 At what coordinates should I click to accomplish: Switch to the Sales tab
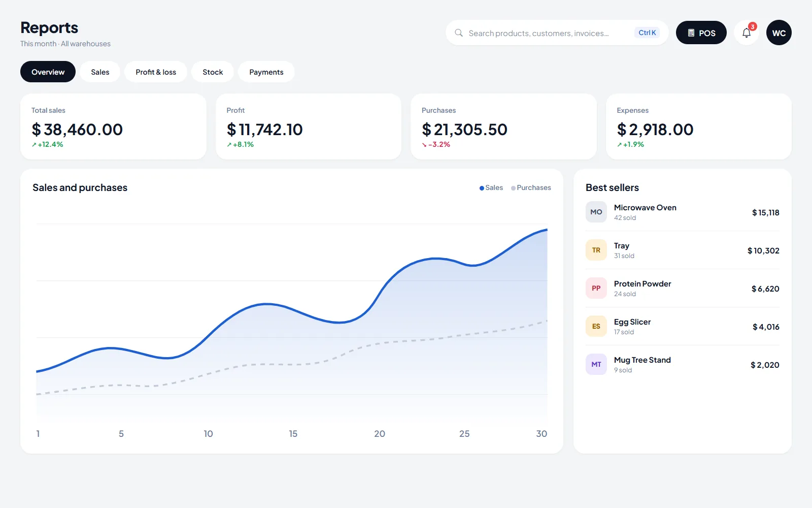[x=100, y=72]
